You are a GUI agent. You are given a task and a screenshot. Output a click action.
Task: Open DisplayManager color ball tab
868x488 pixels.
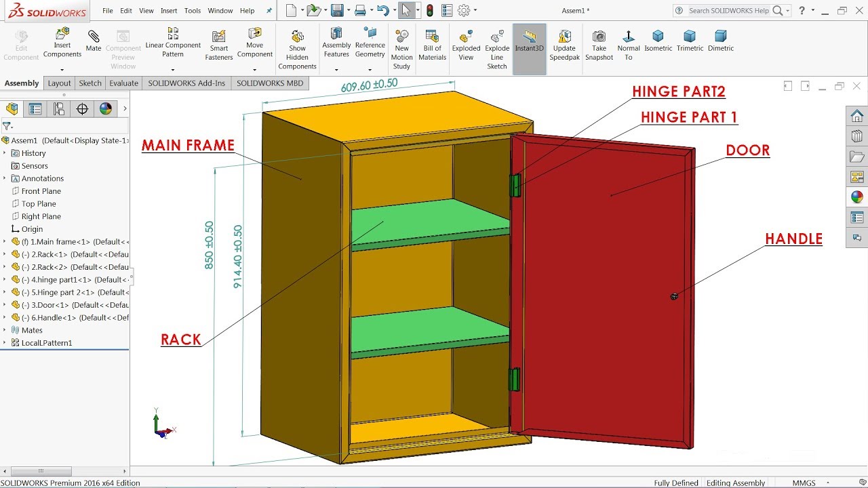pos(106,108)
